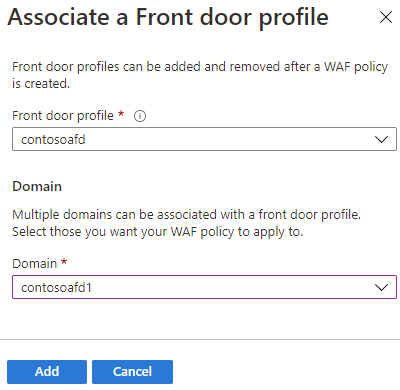
Task: Select the contosoafd value text
Action: [x=53, y=139]
